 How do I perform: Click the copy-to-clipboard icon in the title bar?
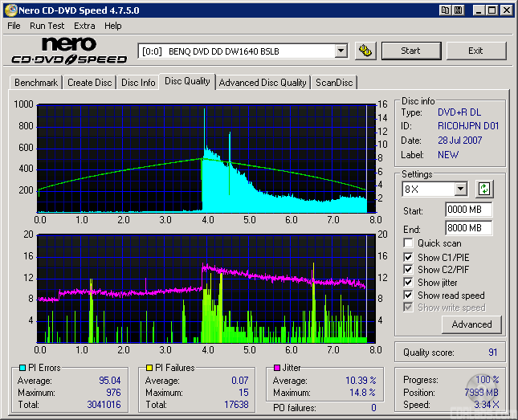[x=445, y=10]
